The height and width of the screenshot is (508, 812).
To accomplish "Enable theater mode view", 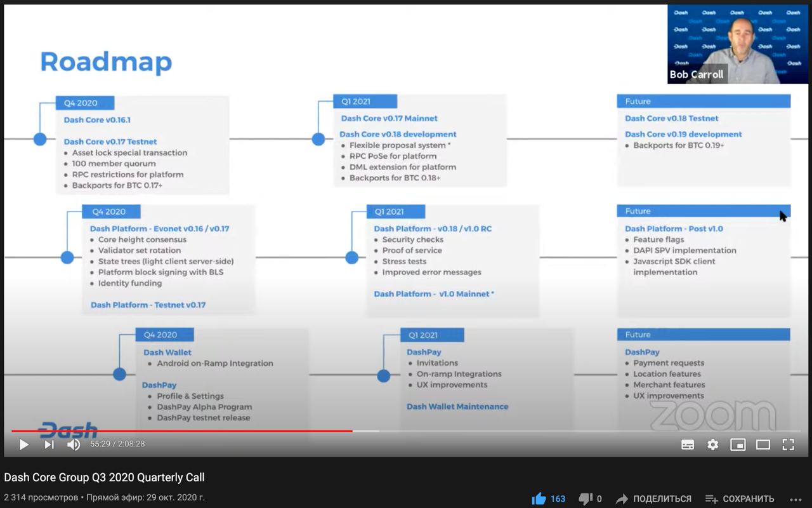I will pos(763,444).
